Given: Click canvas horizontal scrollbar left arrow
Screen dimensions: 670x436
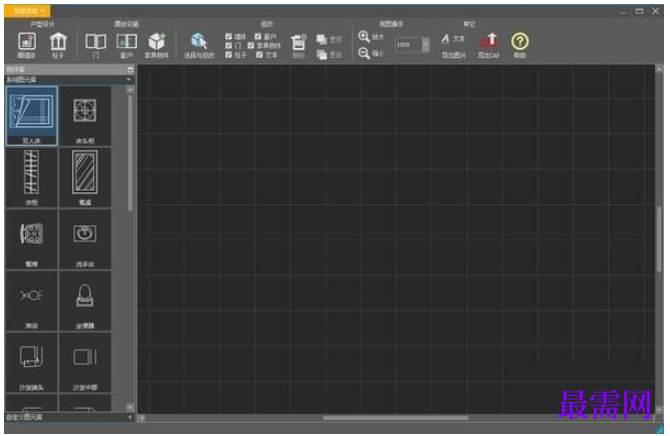Looking at the screenshot, I should (141, 418).
